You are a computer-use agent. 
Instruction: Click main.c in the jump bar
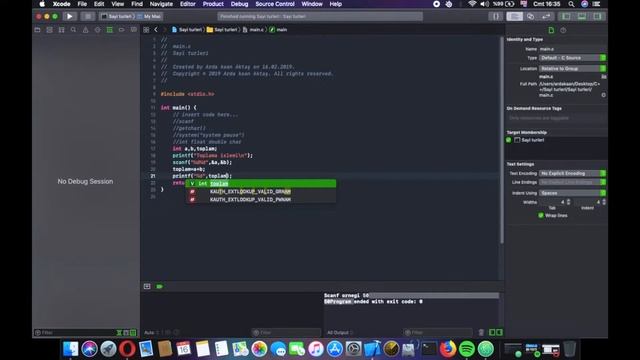(x=253, y=30)
